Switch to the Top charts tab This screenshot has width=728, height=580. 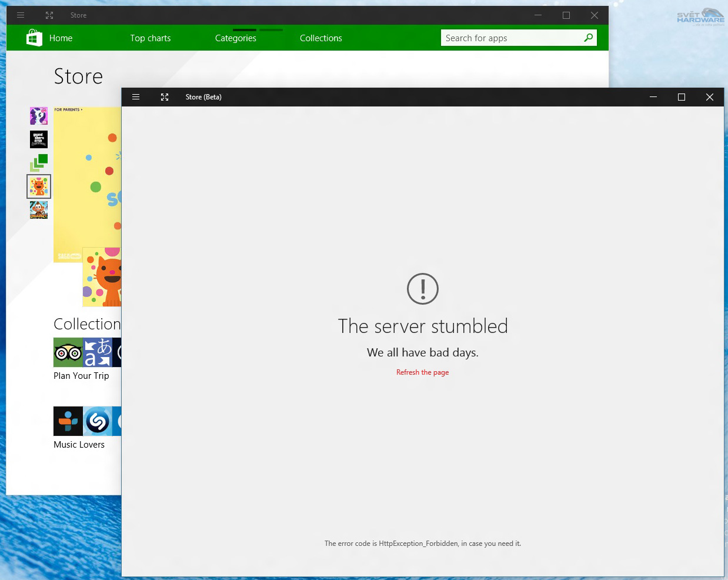[x=151, y=38]
